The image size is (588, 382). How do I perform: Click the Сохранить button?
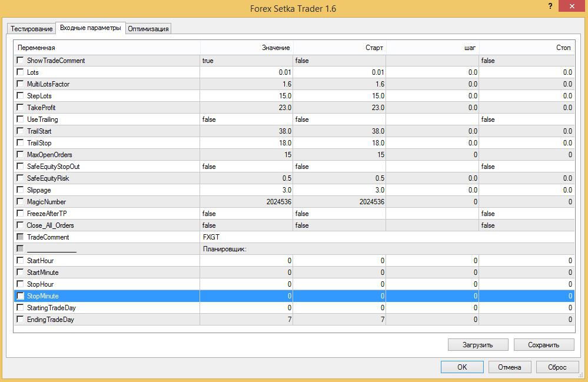click(x=544, y=344)
